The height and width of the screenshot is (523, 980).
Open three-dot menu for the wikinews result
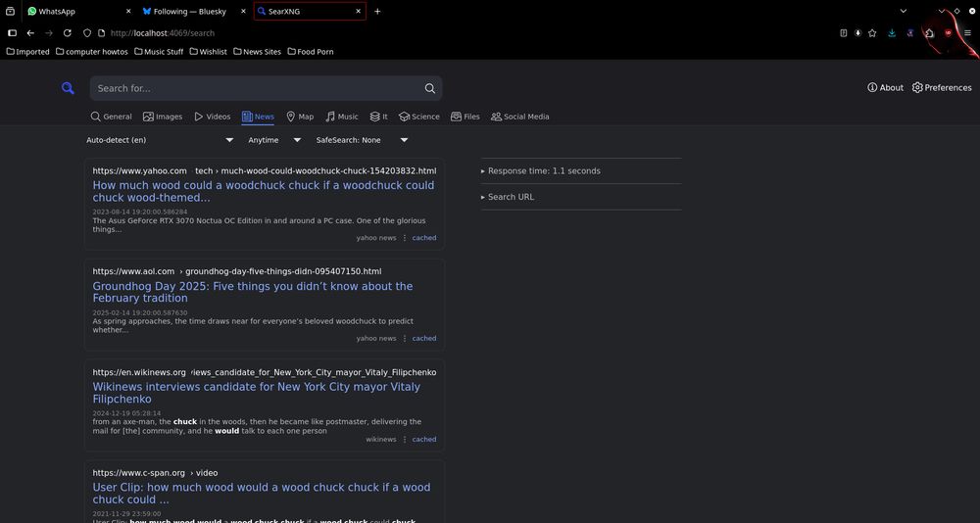click(x=405, y=440)
